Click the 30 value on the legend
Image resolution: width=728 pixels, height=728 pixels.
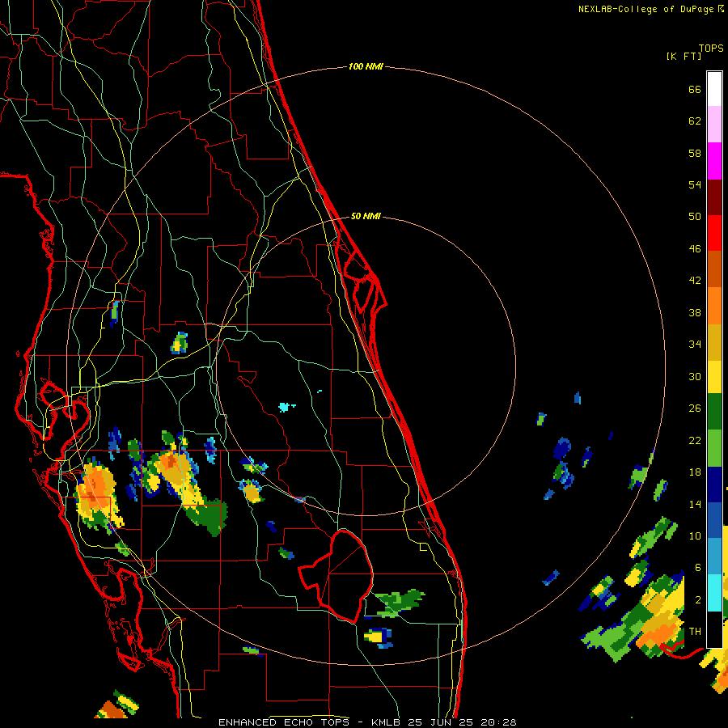[695, 376]
